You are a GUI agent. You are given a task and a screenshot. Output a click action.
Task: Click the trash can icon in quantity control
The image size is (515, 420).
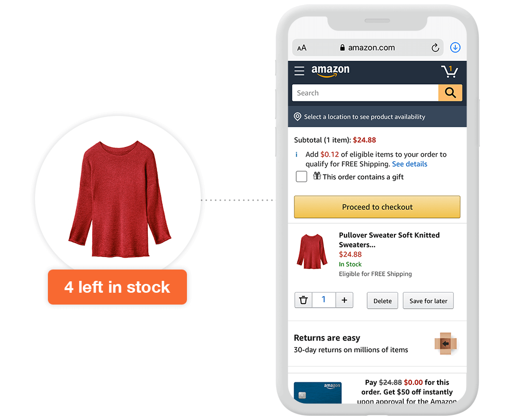tap(303, 300)
